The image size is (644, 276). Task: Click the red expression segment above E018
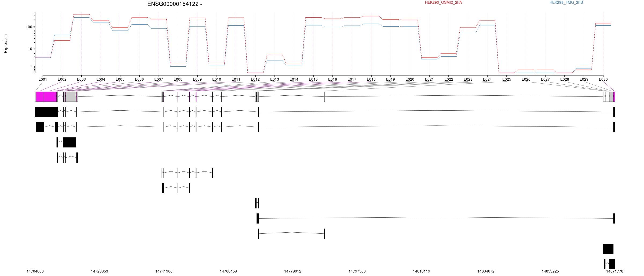pos(371,16)
